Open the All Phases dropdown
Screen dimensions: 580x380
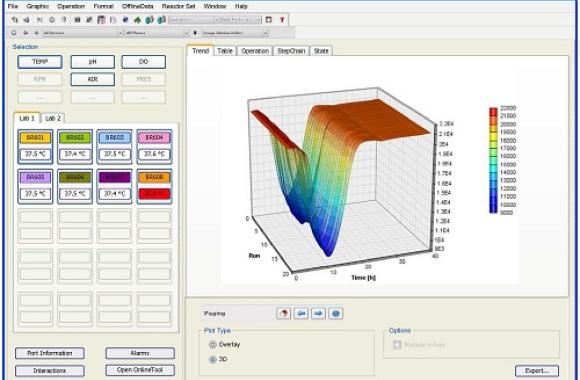pos(157,33)
